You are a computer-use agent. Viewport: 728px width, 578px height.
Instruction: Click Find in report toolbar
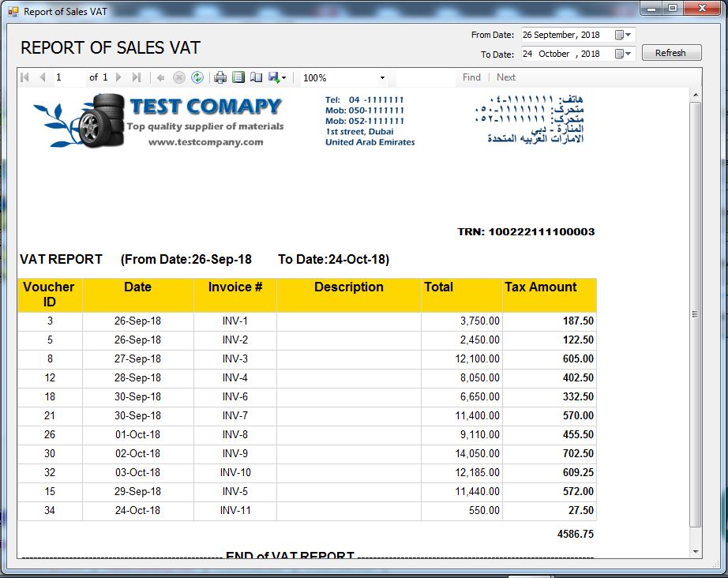471,77
